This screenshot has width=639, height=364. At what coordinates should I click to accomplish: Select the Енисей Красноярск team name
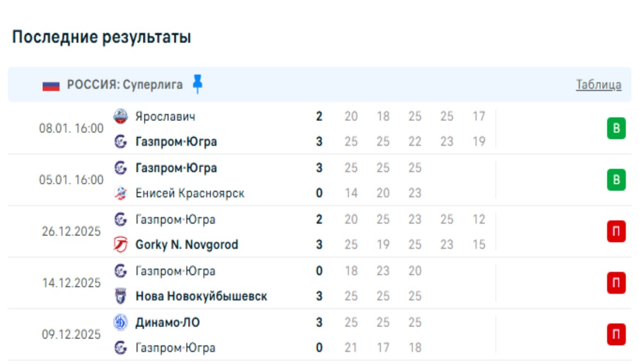pyautogui.click(x=189, y=193)
